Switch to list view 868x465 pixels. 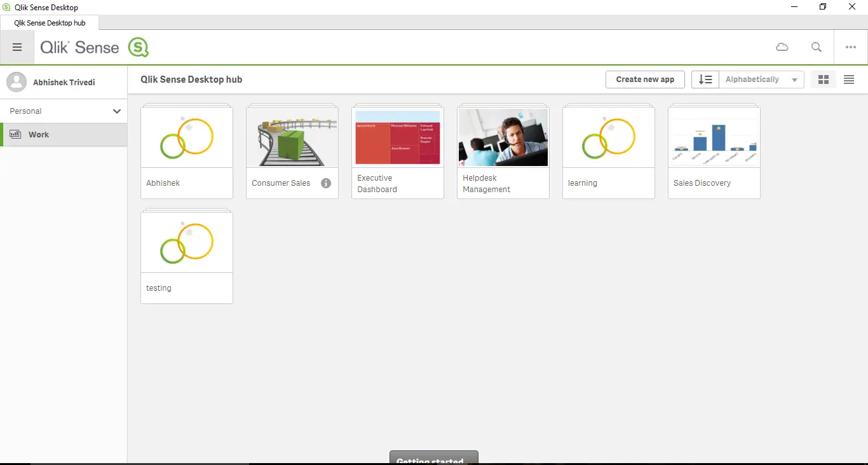849,80
